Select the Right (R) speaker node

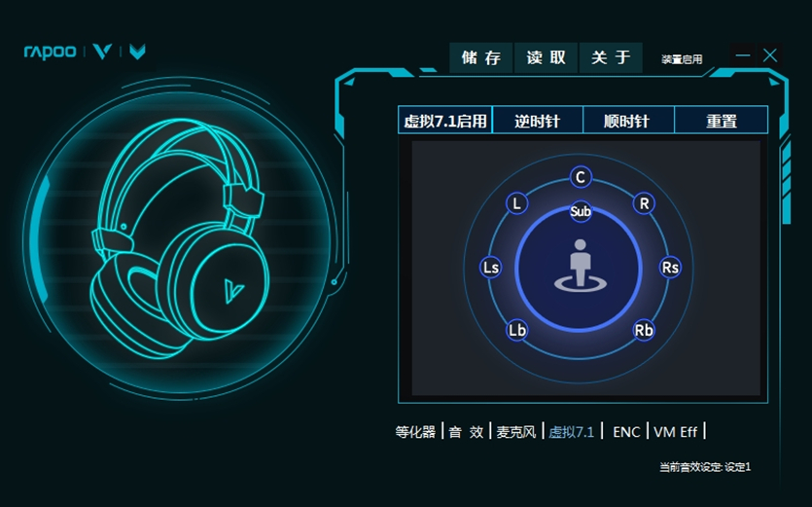pos(643,203)
